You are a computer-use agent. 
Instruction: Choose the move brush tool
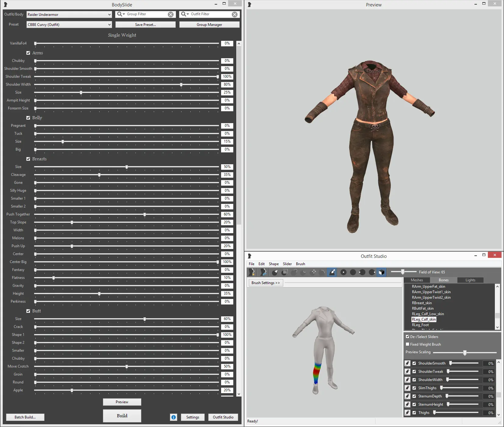click(x=314, y=272)
